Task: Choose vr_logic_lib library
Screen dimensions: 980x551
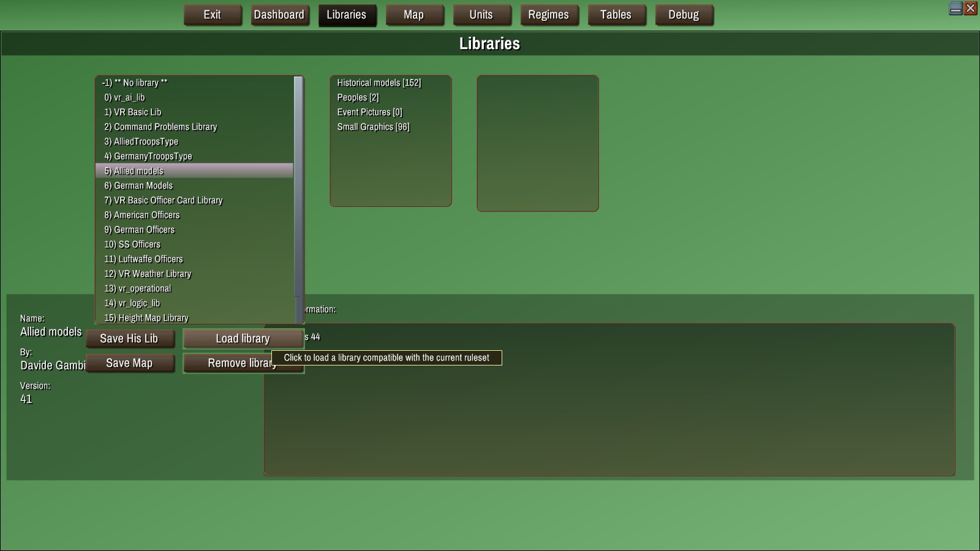Action: pyautogui.click(x=195, y=303)
